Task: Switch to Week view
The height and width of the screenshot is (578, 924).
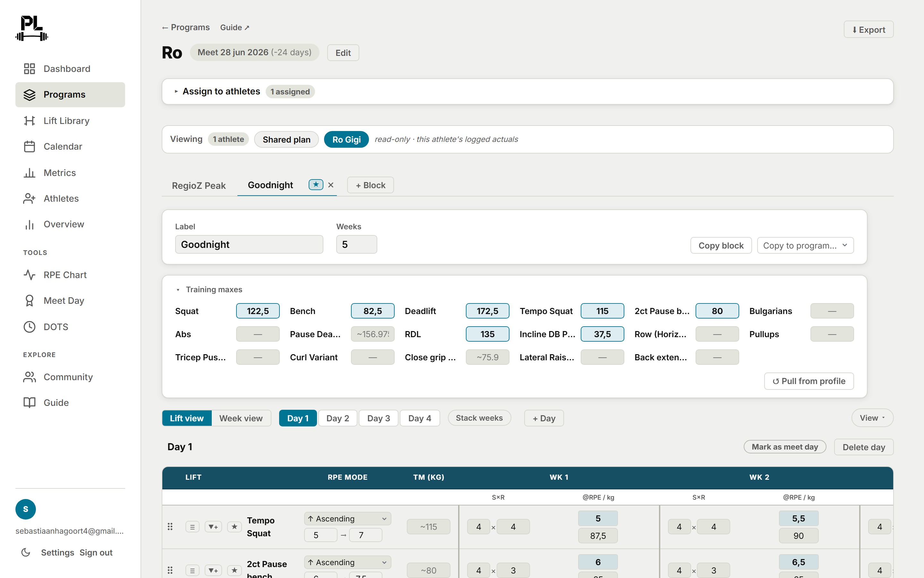Action: pos(241,418)
